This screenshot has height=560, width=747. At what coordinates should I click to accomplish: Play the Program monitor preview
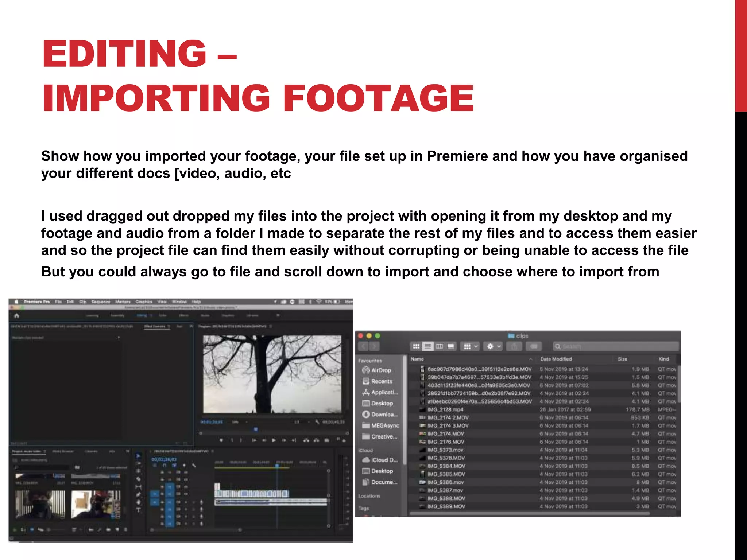(x=274, y=440)
